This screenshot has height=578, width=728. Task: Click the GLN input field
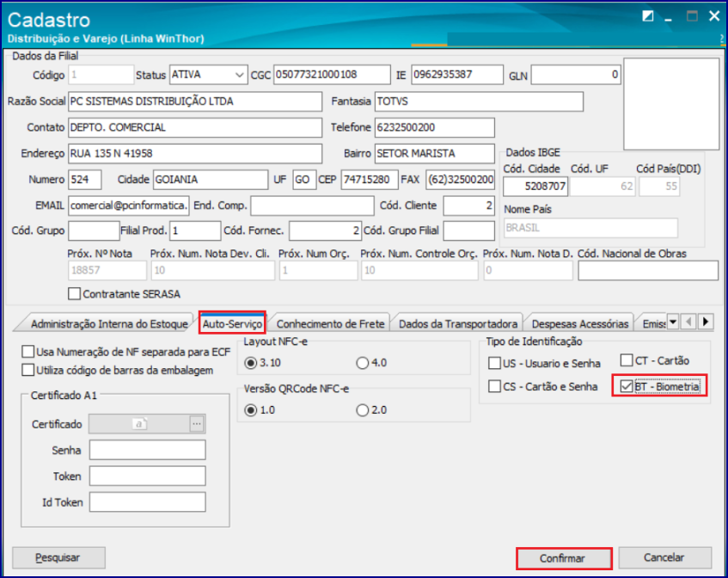pyautogui.click(x=576, y=75)
